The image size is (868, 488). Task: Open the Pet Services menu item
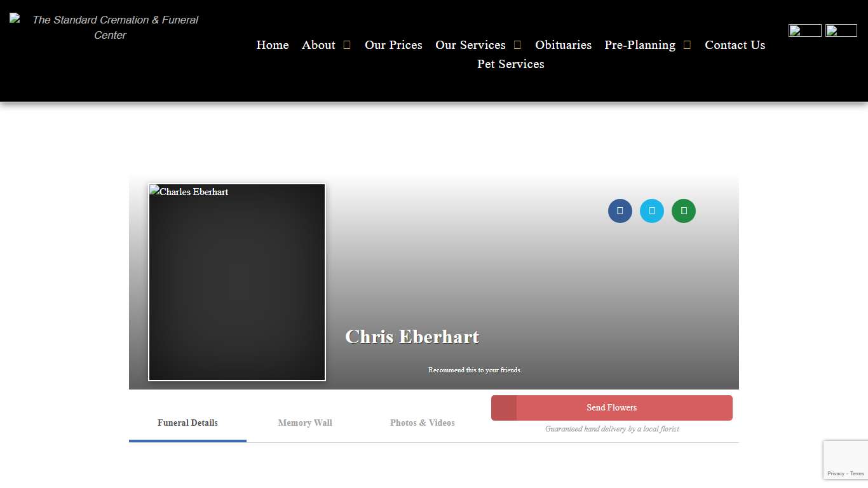pos(510,64)
